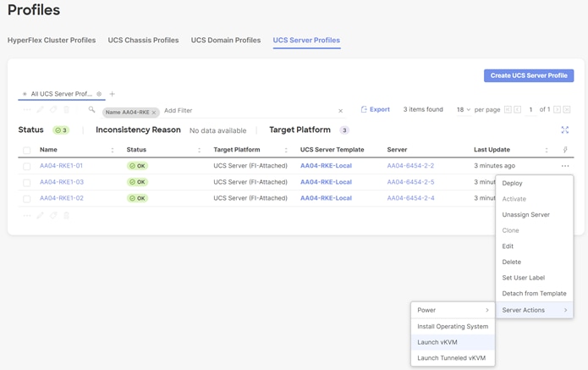Viewport: 588px width, 370px height.
Task: Open profile AA04-RKE1-01
Action: (x=61, y=165)
